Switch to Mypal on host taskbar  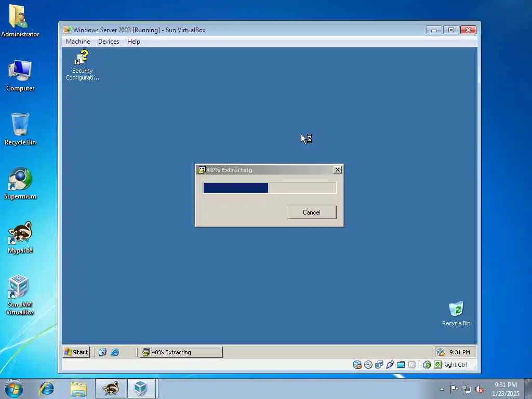[x=111, y=389]
